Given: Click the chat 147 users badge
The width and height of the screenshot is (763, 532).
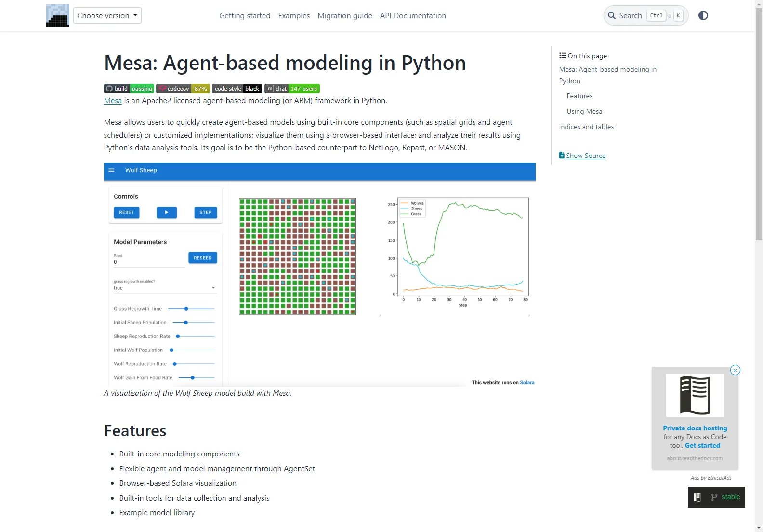Looking at the screenshot, I should (292, 89).
